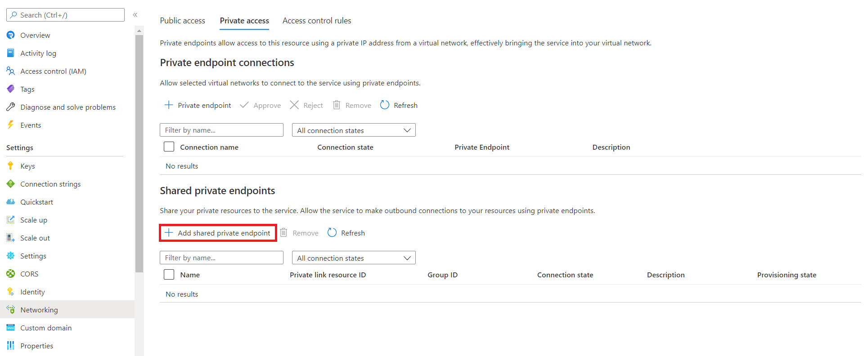Click the CORS icon in Settings
This screenshot has width=868, height=356.
[x=10, y=274]
